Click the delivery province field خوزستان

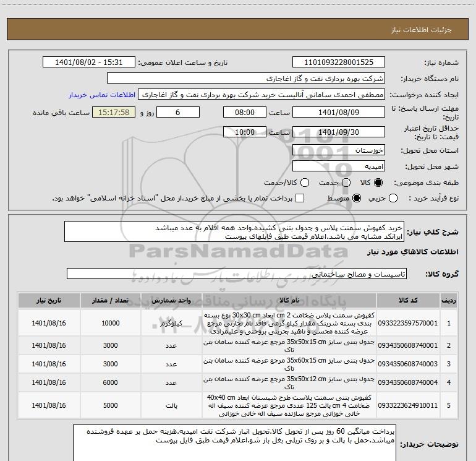click(339, 150)
